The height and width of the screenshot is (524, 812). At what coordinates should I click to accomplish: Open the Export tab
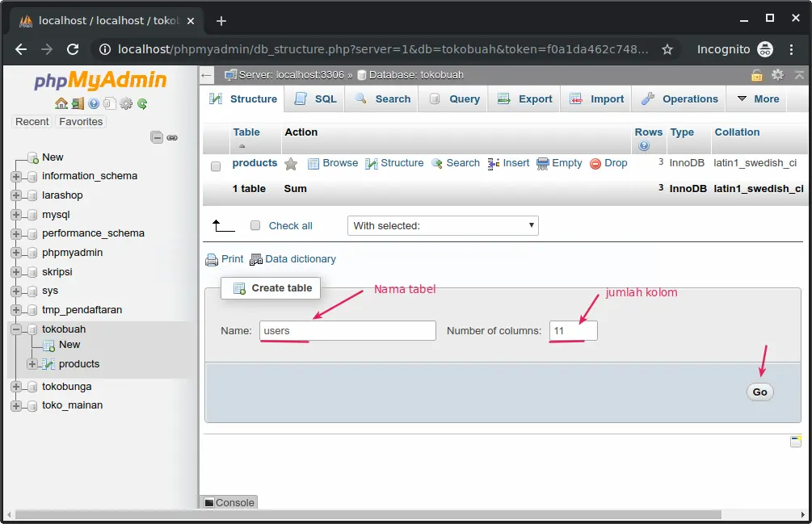coord(524,99)
